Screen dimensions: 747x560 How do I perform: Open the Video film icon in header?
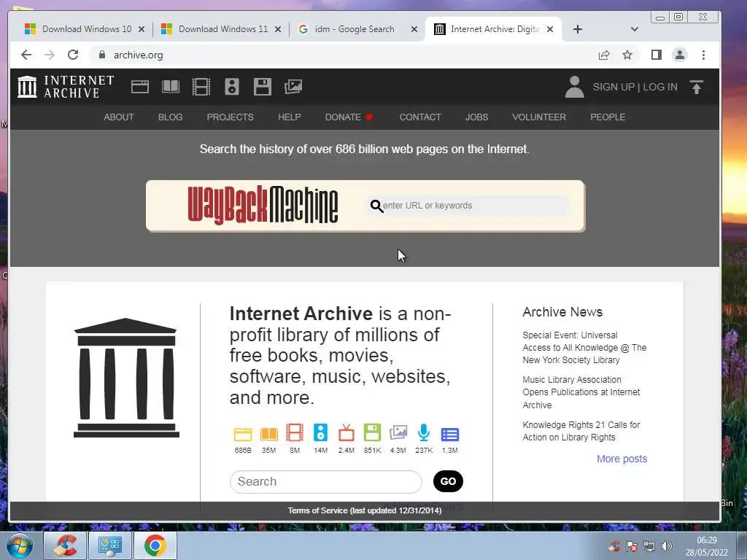click(x=201, y=87)
